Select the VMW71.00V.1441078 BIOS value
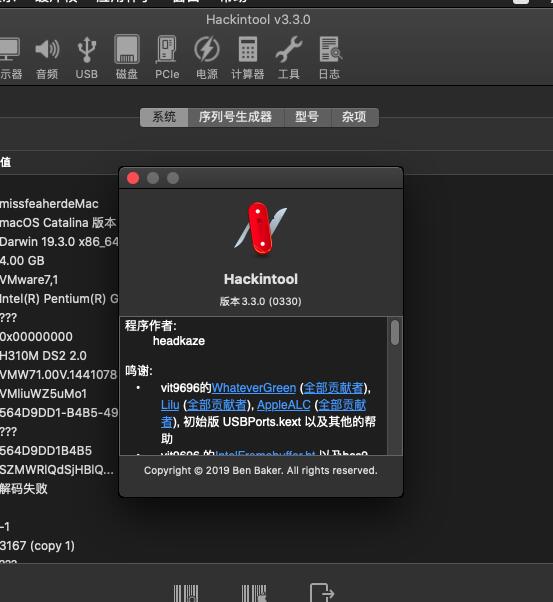 (x=58, y=375)
